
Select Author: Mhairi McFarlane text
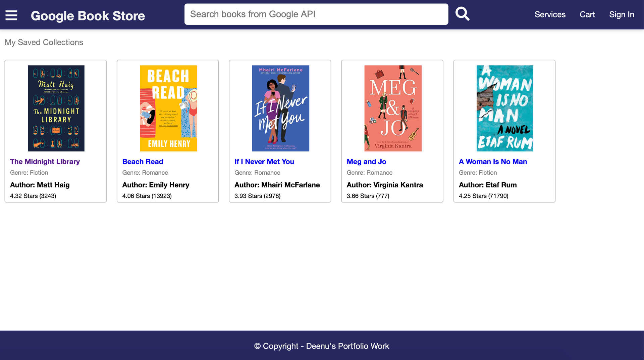[x=277, y=185]
